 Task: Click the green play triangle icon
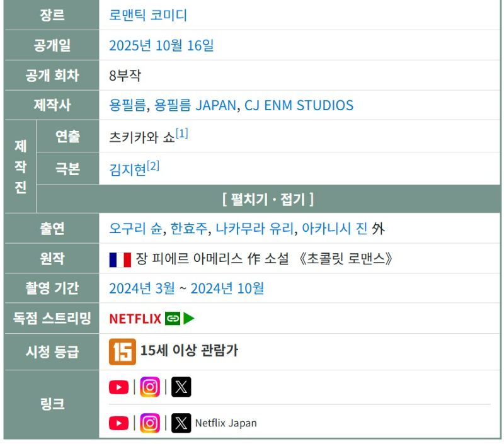coord(189,319)
